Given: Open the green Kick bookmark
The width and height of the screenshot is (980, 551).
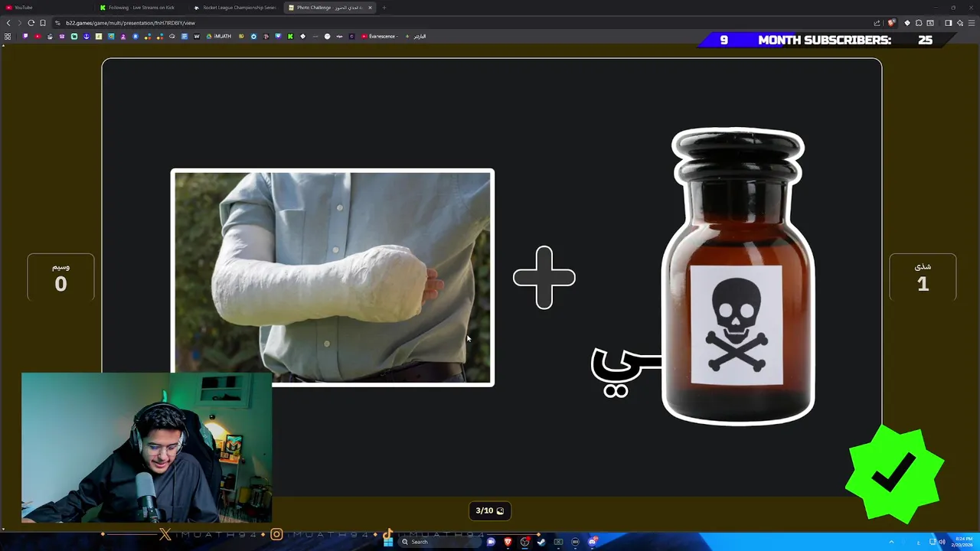Looking at the screenshot, I should click(290, 36).
